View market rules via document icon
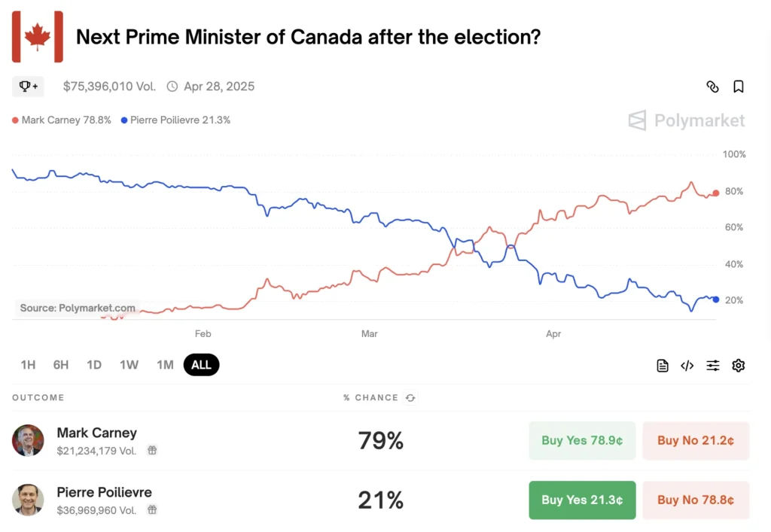The width and height of the screenshot is (771, 532). pyautogui.click(x=662, y=365)
